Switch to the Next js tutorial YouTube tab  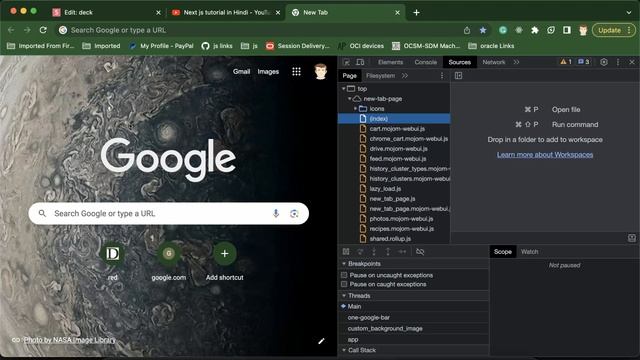point(226,12)
